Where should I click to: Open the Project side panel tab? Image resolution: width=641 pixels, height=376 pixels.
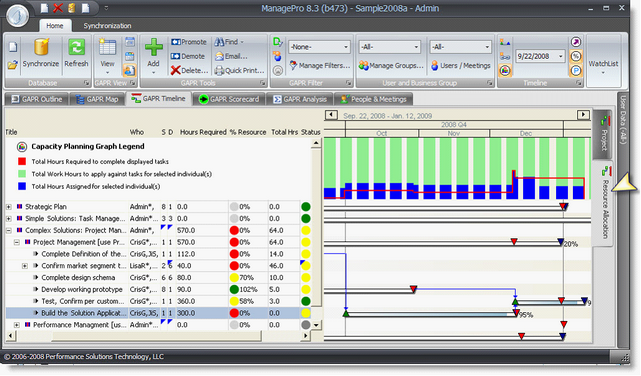(603, 134)
